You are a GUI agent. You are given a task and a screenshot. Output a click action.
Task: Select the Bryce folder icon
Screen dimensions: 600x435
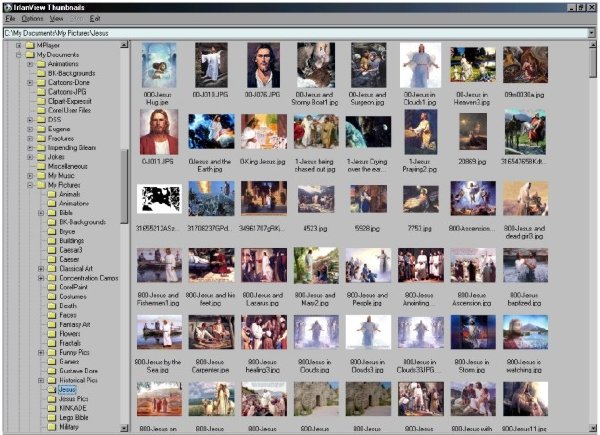click(x=52, y=231)
